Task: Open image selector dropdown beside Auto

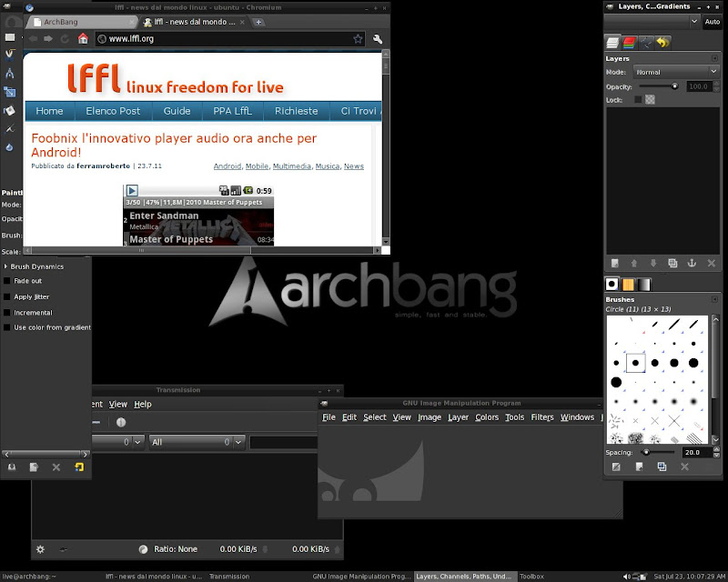Action: point(652,21)
